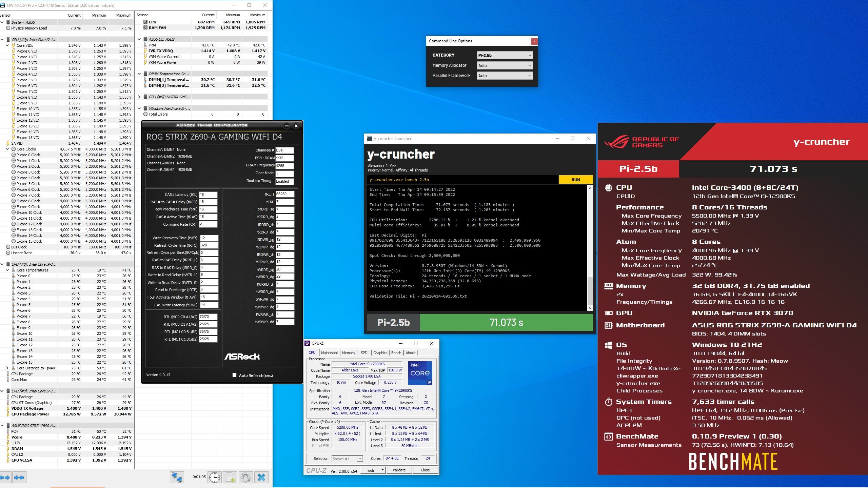Click the CAS# Latency (tCL) value field
Viewport: 868px width, 488px height.
208,195
